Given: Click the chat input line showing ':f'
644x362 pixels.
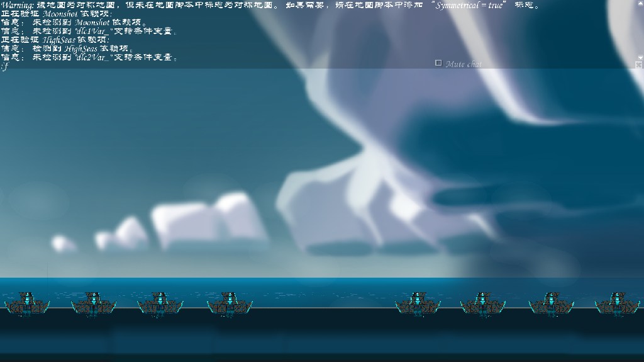Looking at the screenshot, I should coord(4,65).
